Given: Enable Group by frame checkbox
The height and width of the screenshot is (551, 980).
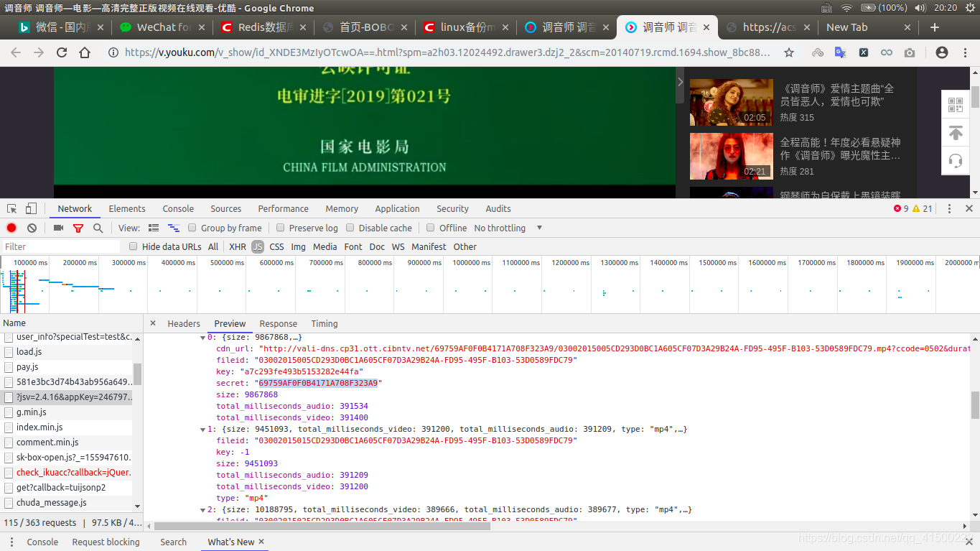Looking at the screenshot, I should pos(192,228).
